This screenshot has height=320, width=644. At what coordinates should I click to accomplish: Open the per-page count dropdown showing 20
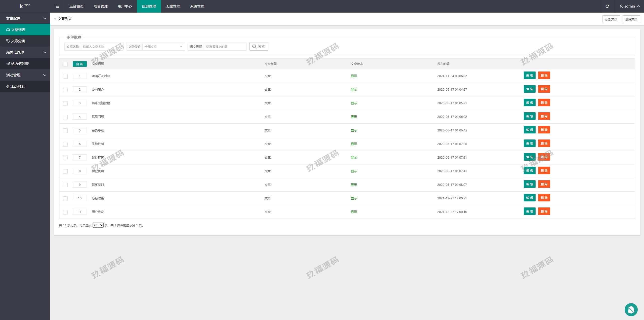tap(98, 225)
